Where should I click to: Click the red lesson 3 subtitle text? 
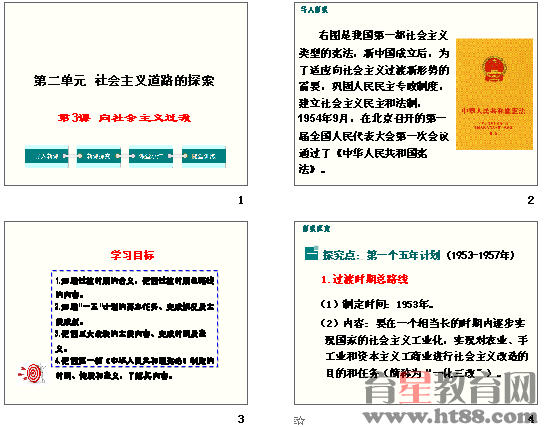124,118
